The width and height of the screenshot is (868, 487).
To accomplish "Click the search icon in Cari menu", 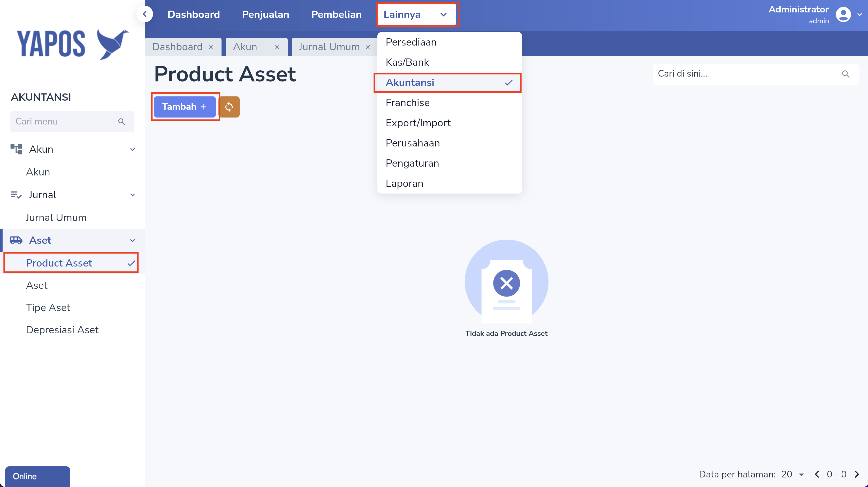I will pos(122,121).
